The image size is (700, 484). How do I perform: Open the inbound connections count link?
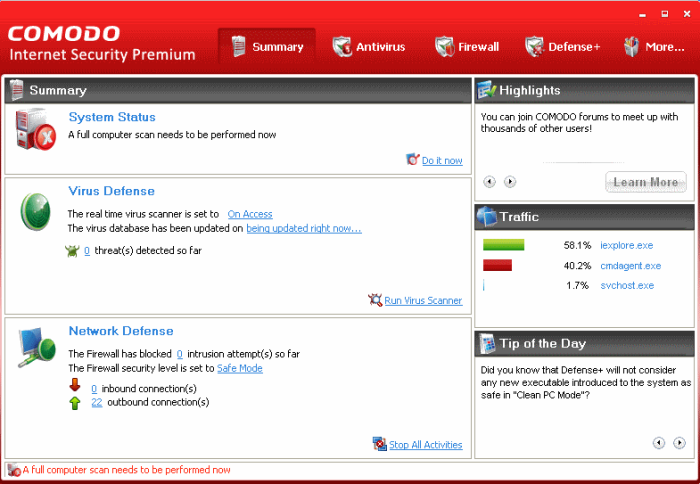(x=94, y=388)
